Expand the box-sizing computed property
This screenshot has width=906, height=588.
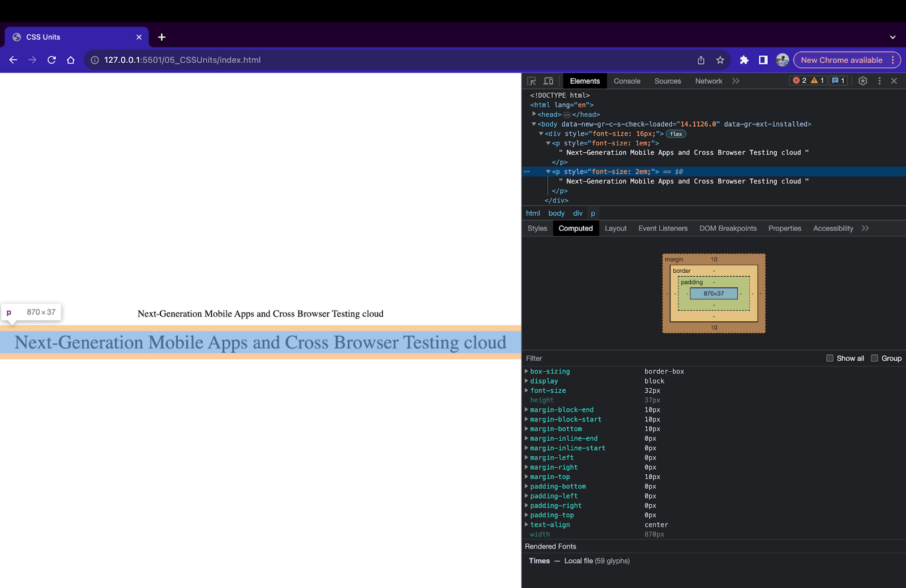[x=527, y=371]
